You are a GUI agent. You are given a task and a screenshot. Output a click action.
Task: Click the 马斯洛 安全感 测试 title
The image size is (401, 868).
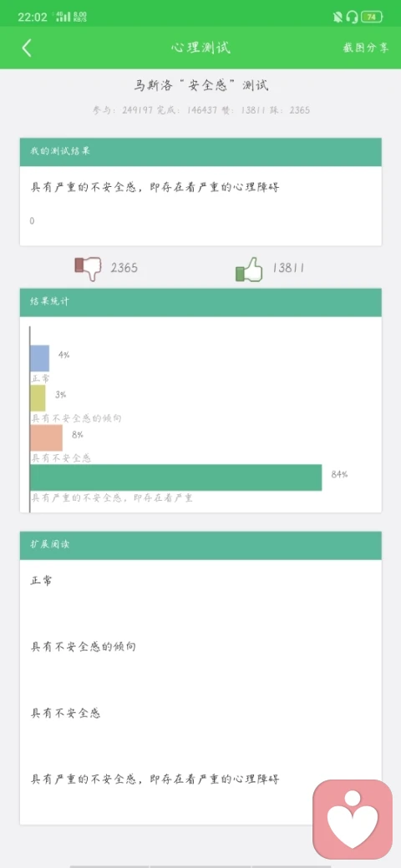point(201,86)
